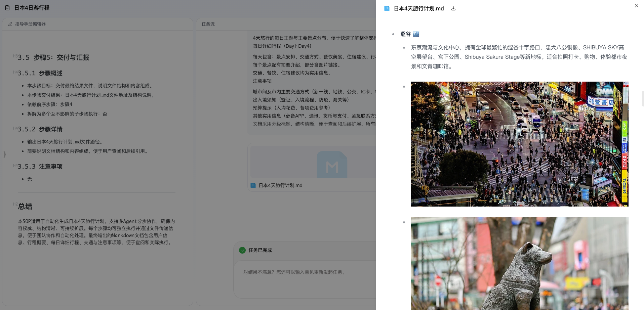Screen dimensions: 644x310
Task: Click the pencil icon of 指导手册编辑器
Action: click(10, 24)
